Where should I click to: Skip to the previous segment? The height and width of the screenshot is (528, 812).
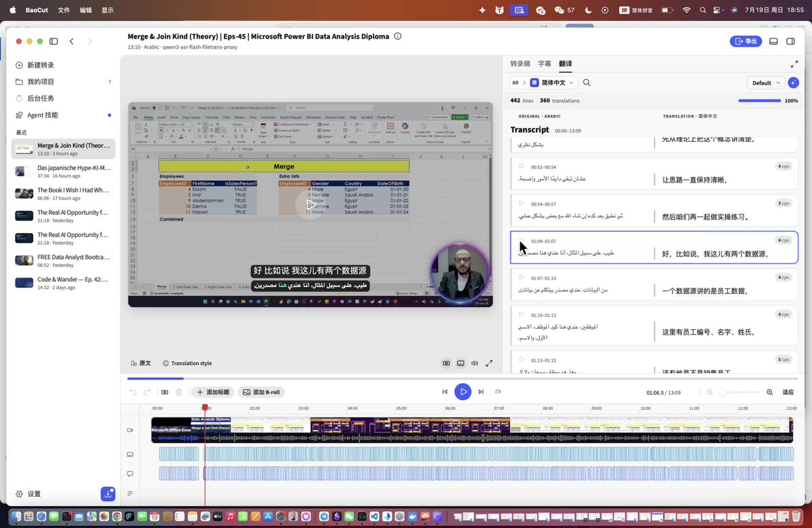click(445, 391)
